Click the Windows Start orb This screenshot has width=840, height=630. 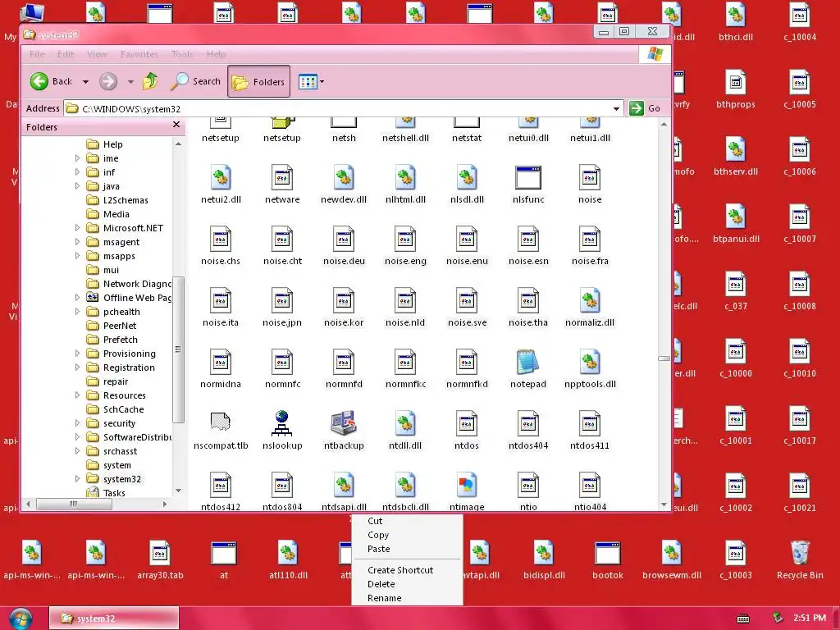(x=21, y=619)
